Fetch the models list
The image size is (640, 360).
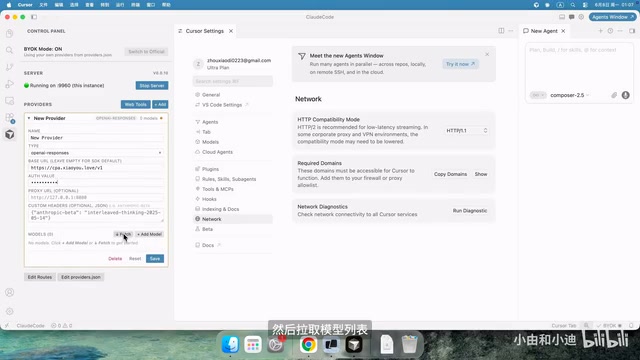(123, 234)
